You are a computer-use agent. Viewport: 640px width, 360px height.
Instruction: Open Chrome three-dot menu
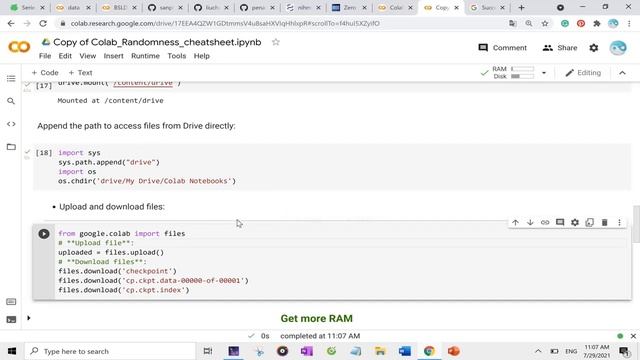click(629, 24)
